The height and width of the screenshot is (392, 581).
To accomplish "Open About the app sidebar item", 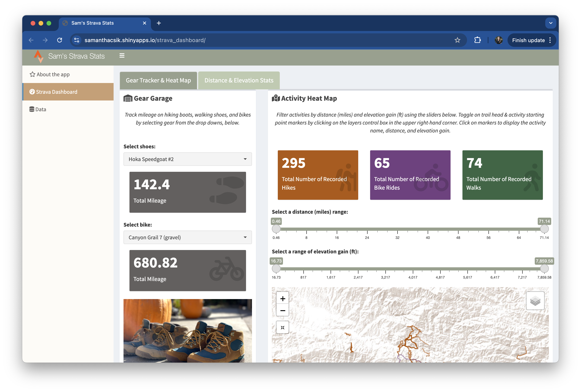I will 53,74.
